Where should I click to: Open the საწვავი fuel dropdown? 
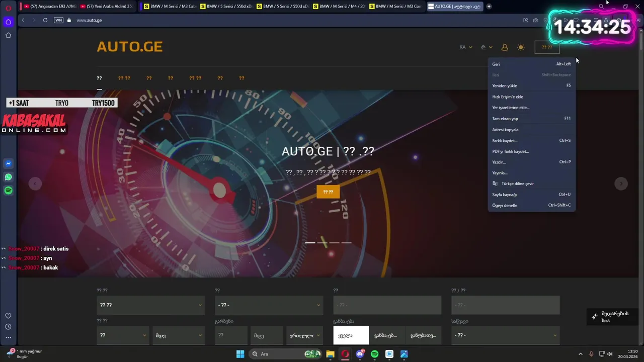pyautogui.click(x=505, y=335)
